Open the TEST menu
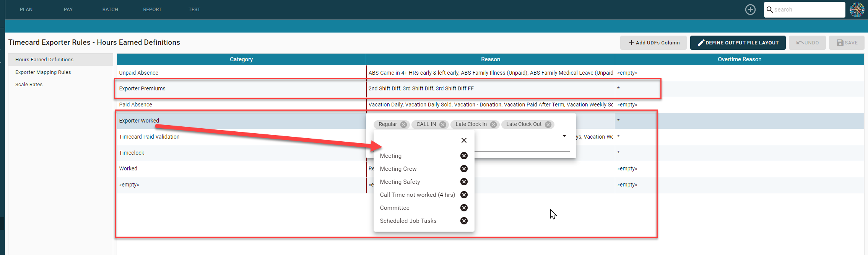 pos(194,10)
